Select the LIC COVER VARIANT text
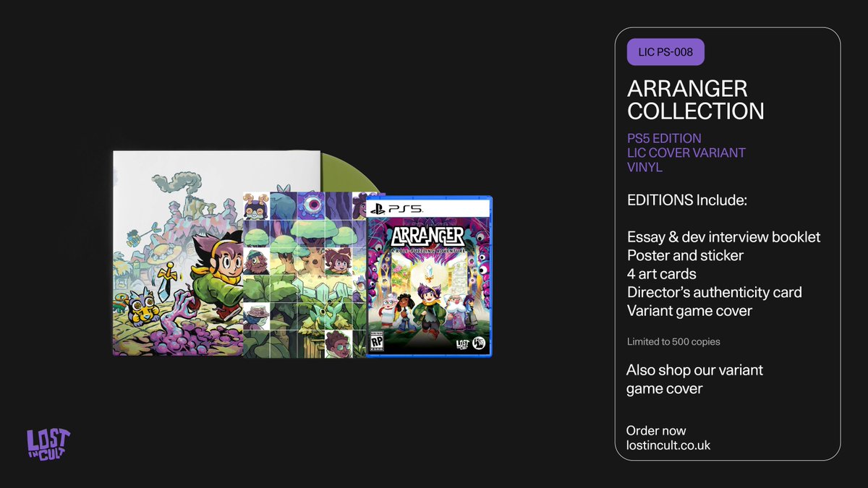Image resolution: width=868 pixels, height=488 pixels. click(686, 153)
